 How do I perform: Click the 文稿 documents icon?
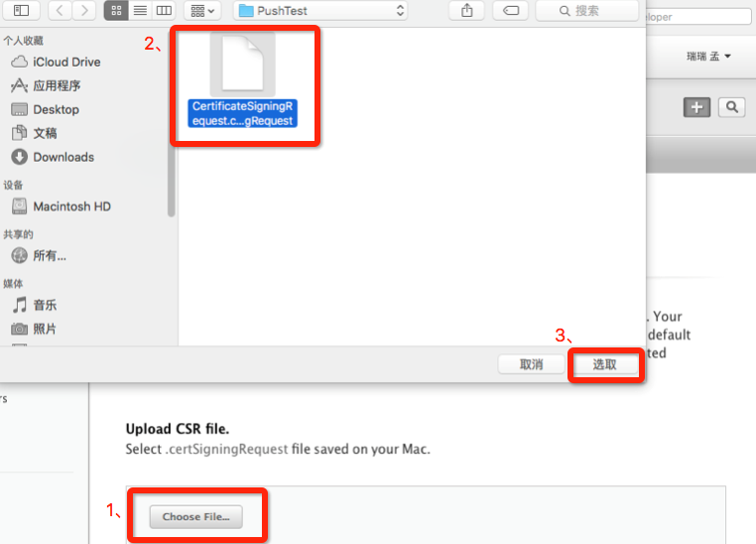[19, 133]
